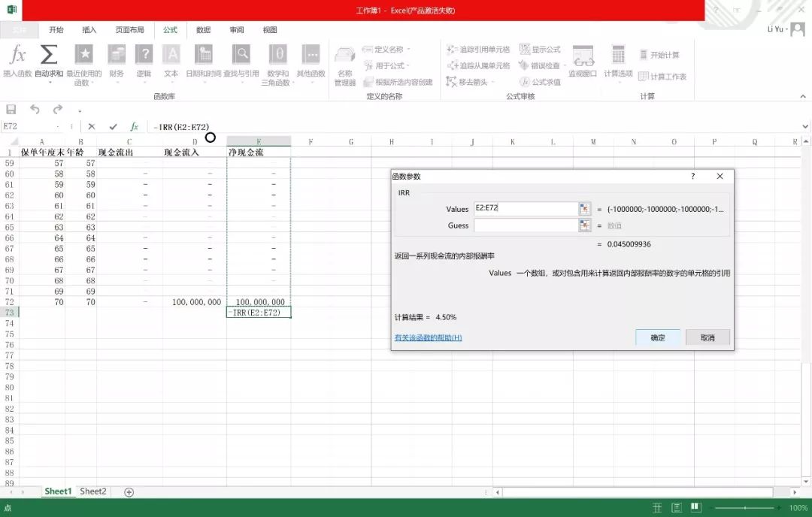Image resolution: width=812 pixels, height=517 pixels.
Task: Collapse dialog via Guess range selector icon
Action: [585, 225]
